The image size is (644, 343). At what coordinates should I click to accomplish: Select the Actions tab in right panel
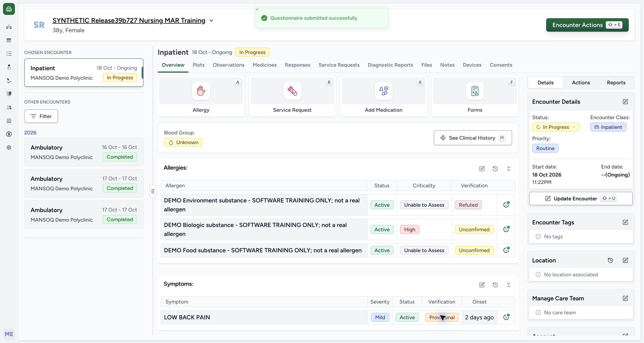581,83
